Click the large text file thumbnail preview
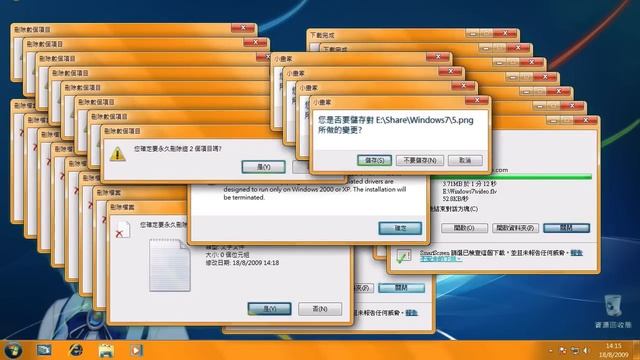Image resolution: width=640 pixels, height=360 pixels. (x=169, y=265)
